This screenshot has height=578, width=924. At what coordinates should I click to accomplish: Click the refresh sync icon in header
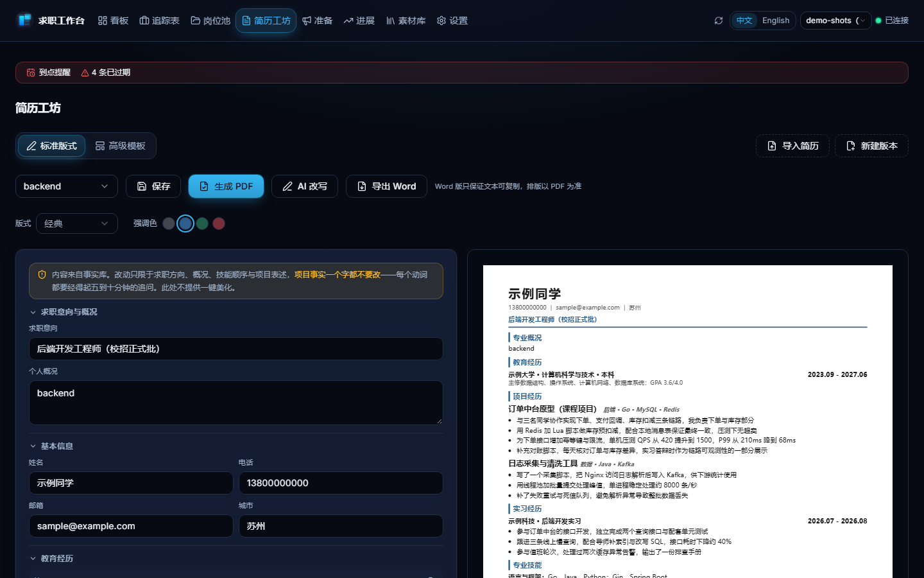(x=719, y=21)
